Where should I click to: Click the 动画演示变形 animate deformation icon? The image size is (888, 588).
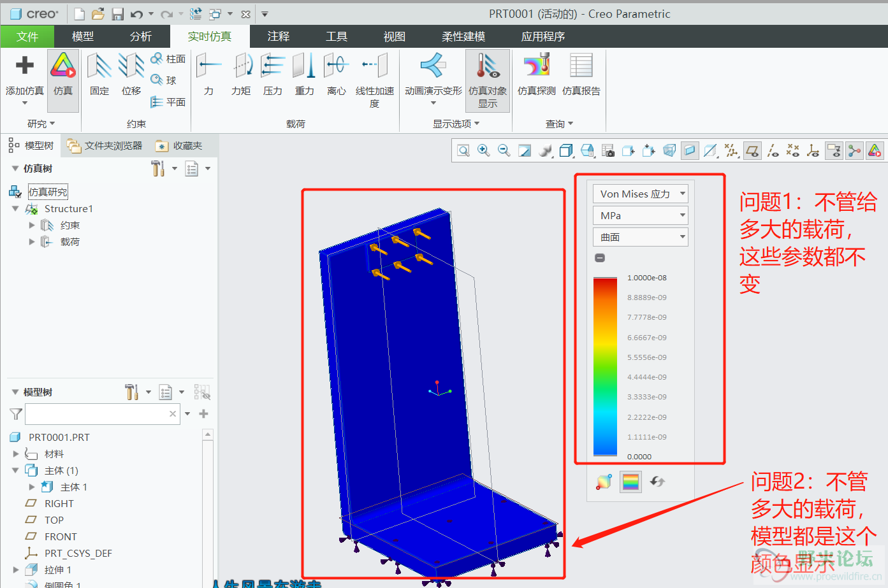tap(433, 65)
